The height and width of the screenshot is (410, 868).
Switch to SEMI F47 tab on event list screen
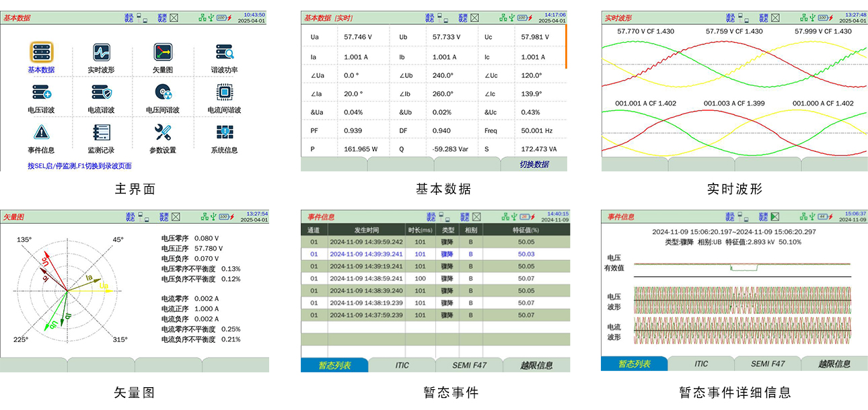(468, 365)
